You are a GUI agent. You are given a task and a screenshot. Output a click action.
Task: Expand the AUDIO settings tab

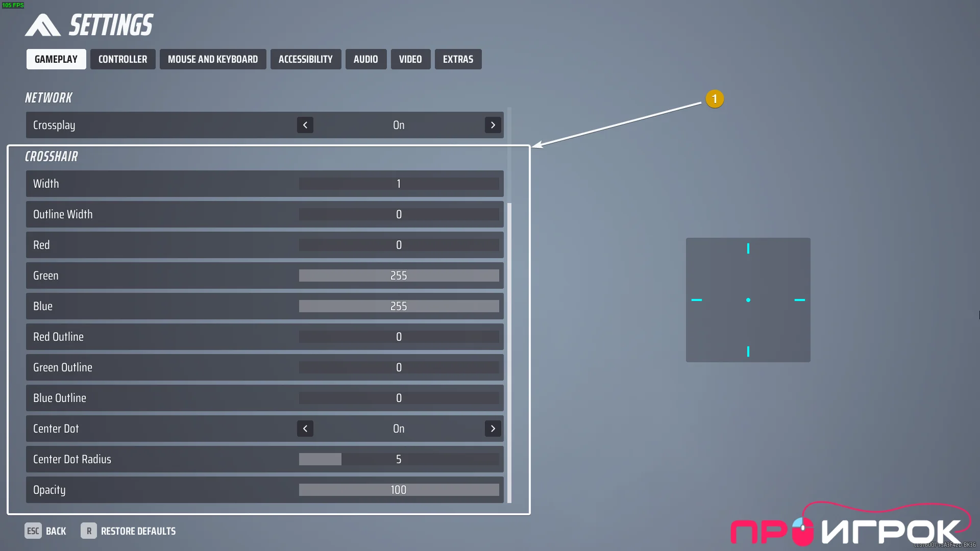pyautogui.click(x=366, y=59)
